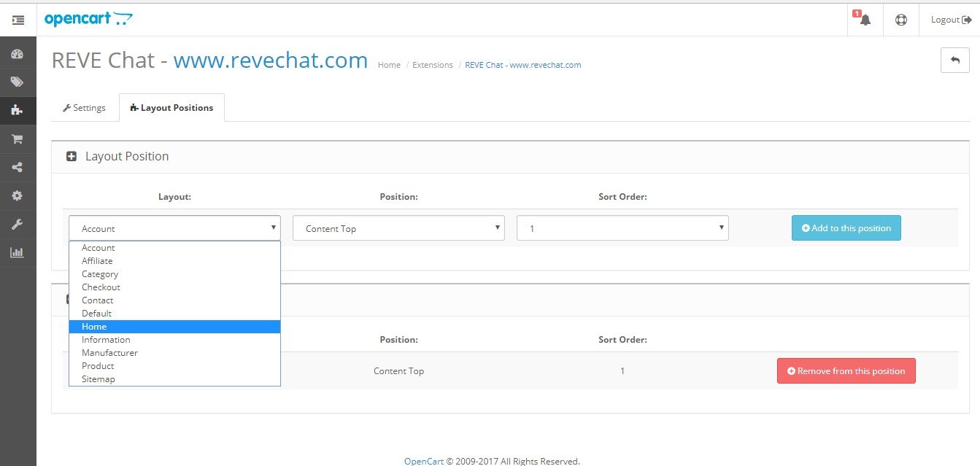The width and height of the screenshot is (980, 466).
Task: Choose Sitemap from the layout list
Action: [175, 379]
